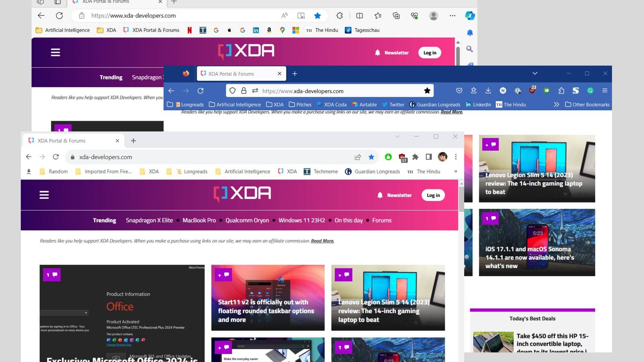
Task: Open Edge settings three-dot menu
Action: click(x=452, y=16)
